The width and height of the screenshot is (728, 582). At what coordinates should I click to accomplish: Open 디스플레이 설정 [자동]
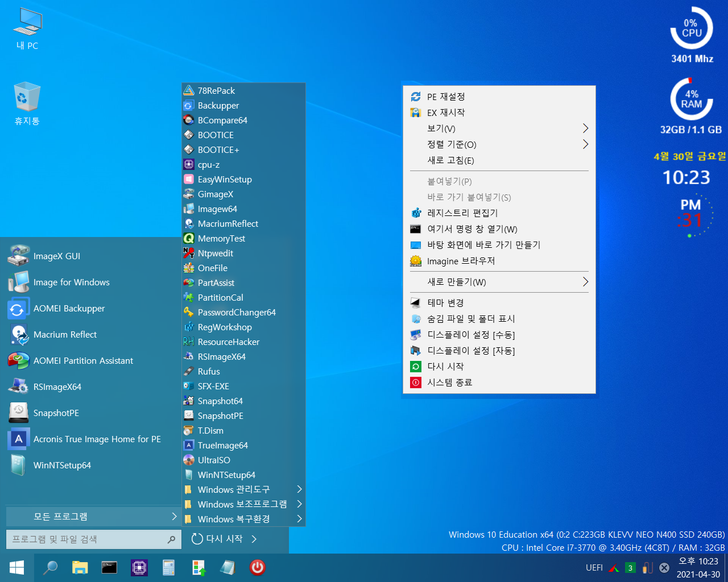(x=499, y=351)
